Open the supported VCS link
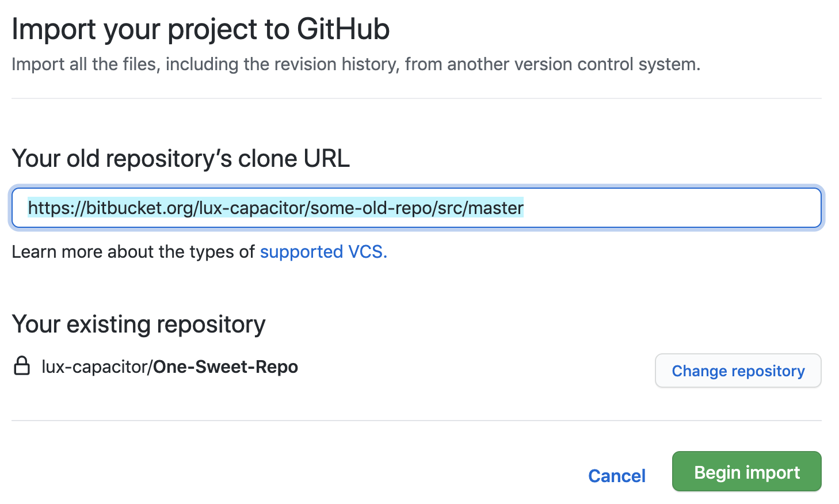This screenshot has height=504, width=839. (323, 252)
